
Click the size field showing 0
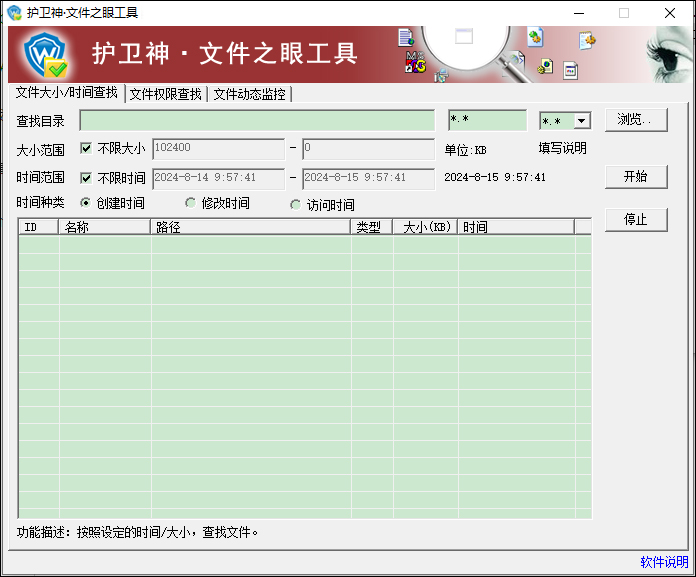[x=368, y=149]
